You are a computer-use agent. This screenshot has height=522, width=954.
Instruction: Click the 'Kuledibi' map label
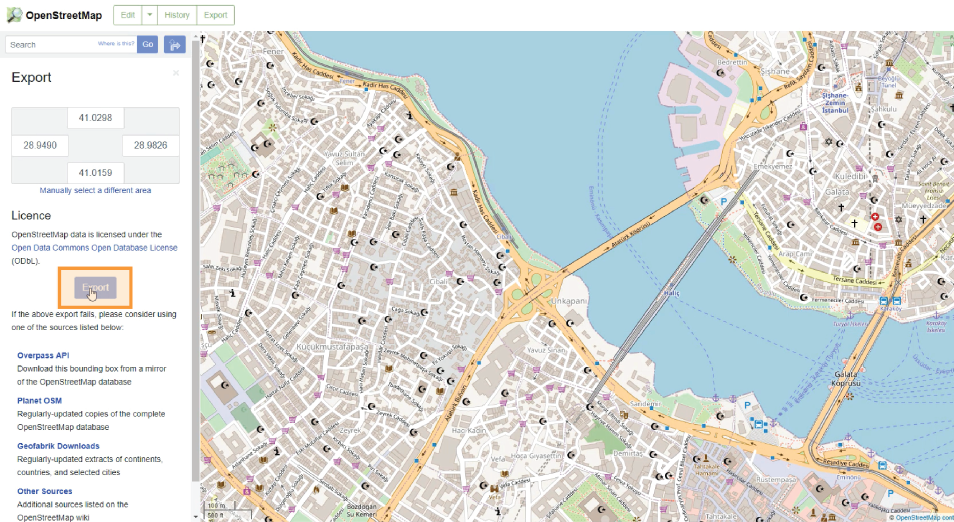pyautogui.click(x=851, y=176)
